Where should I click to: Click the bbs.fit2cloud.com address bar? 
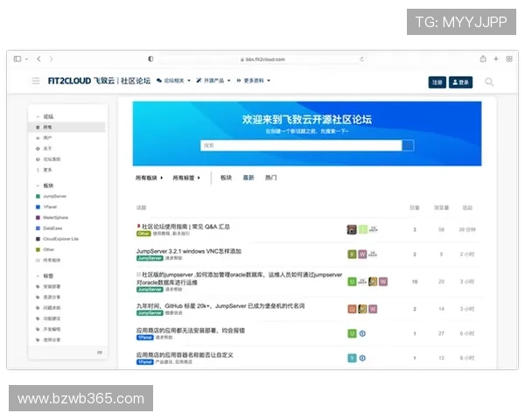click(x=262, y=59)
